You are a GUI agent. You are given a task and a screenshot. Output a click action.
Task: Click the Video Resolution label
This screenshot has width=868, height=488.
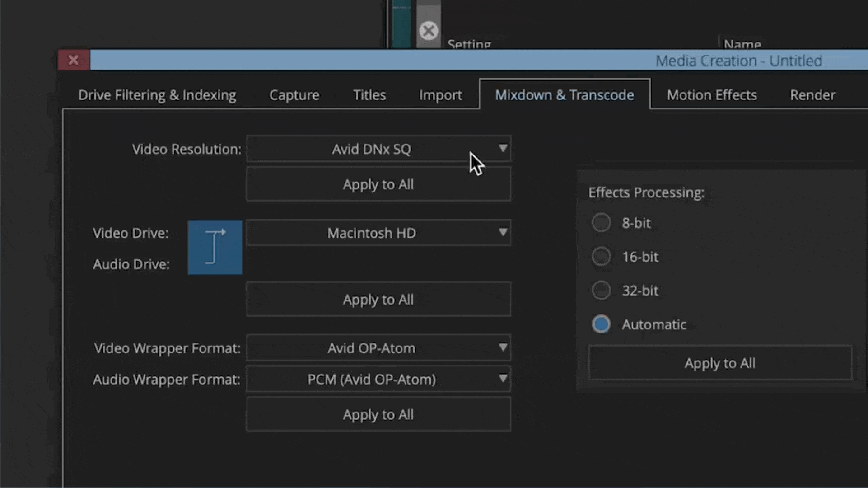187,149
